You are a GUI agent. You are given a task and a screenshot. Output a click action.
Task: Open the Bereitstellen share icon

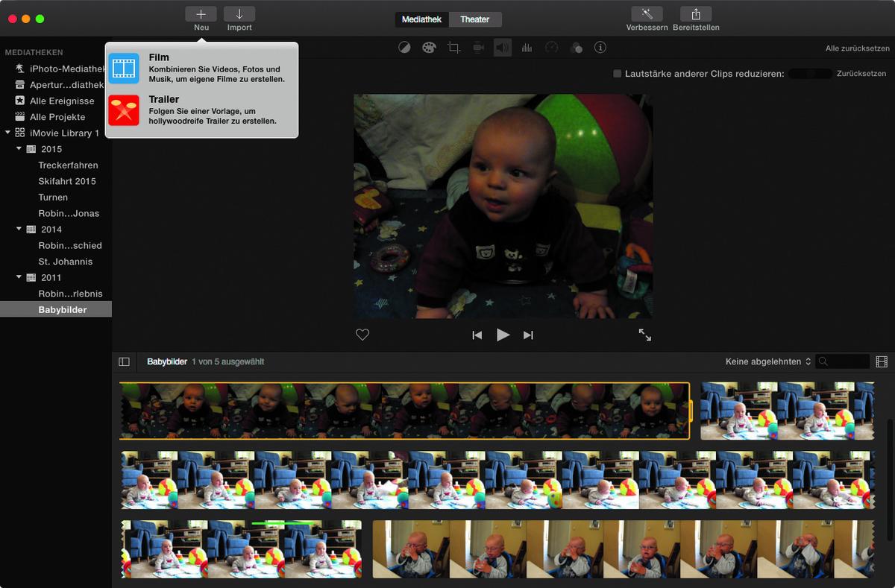point(696,14)
